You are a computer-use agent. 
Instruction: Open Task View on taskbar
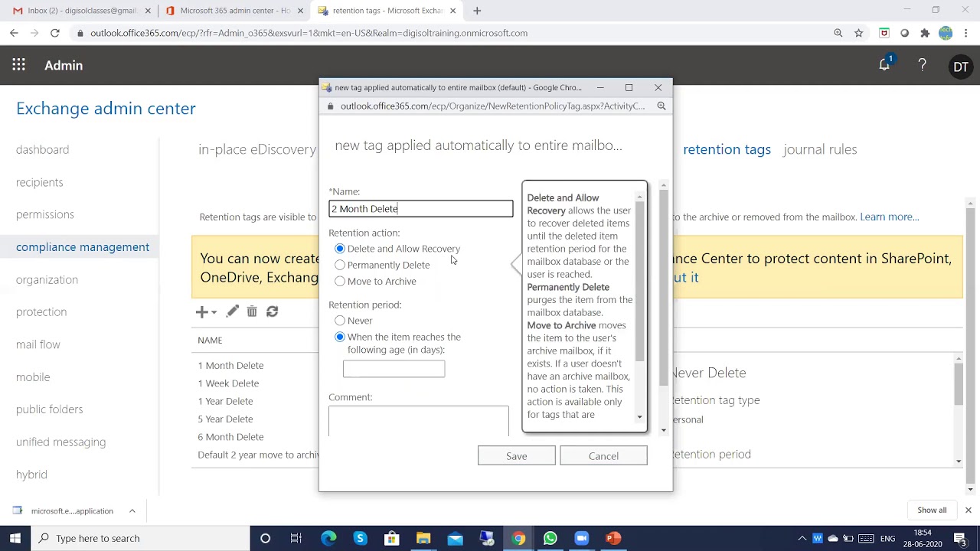click(x=296, y=538)
